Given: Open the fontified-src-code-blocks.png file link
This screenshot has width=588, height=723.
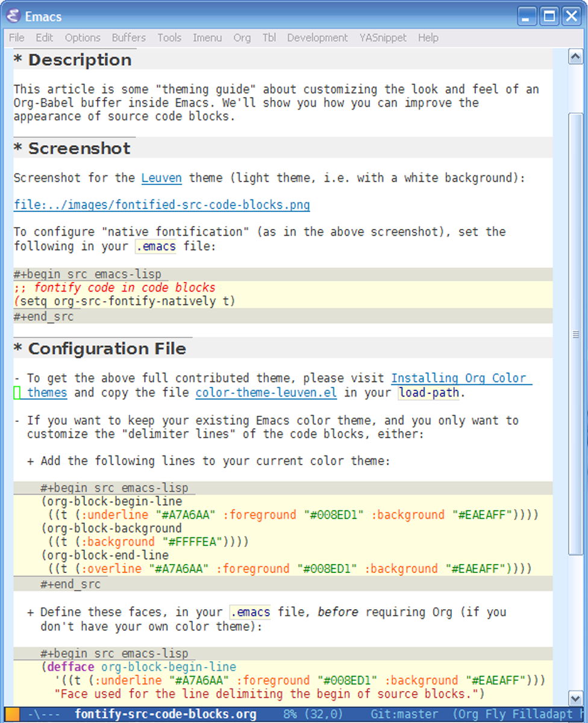Looking at the screenshot, I should point(161,205).
